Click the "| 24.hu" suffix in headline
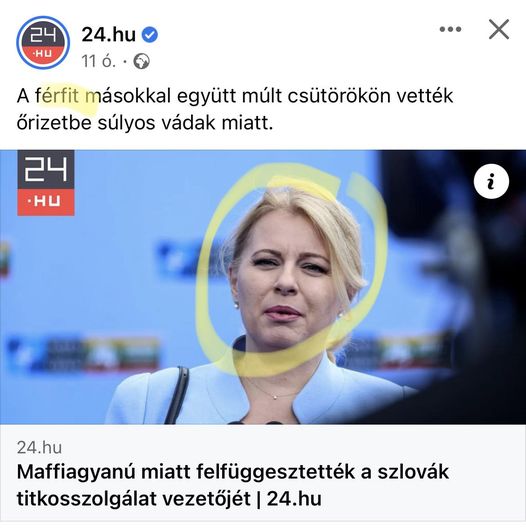This screenshot has height=532, width=526. click(x=289, y=499)
